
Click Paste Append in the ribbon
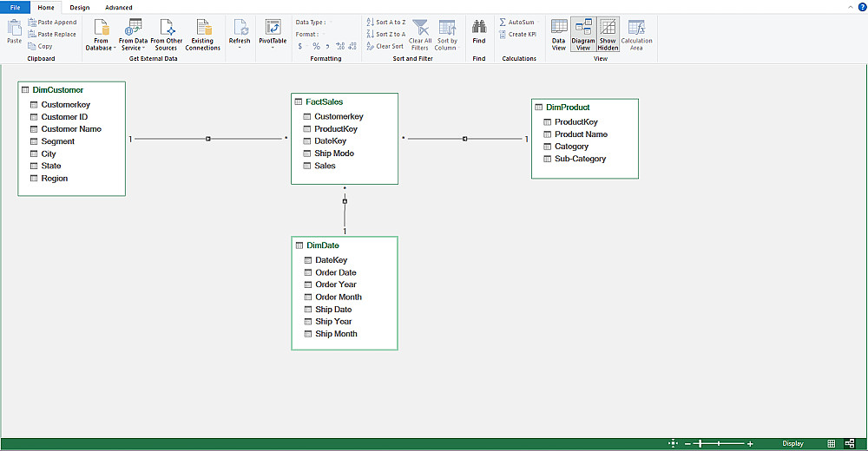(x=53, y=23)
